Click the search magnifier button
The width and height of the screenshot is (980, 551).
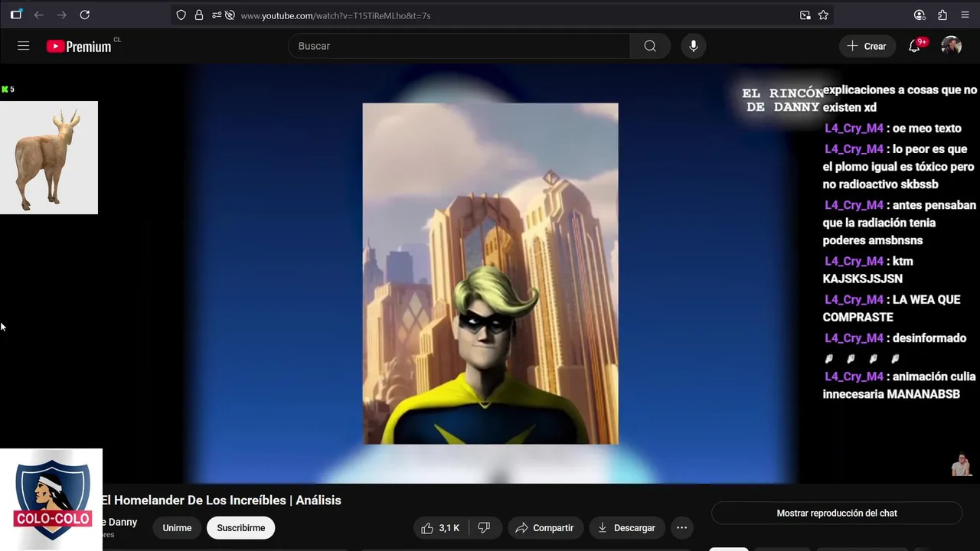pos(650,46)
